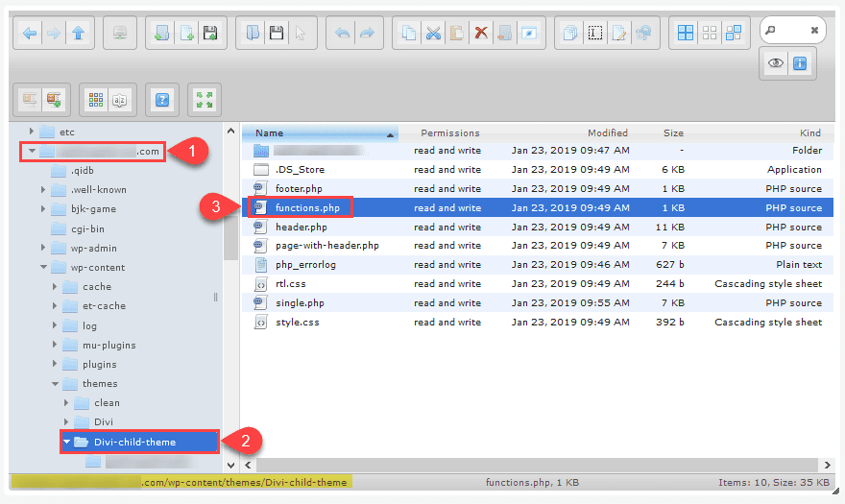Sort files by the Name column
This screenshot has width=845, height=504.
click(x=270, y=132)
